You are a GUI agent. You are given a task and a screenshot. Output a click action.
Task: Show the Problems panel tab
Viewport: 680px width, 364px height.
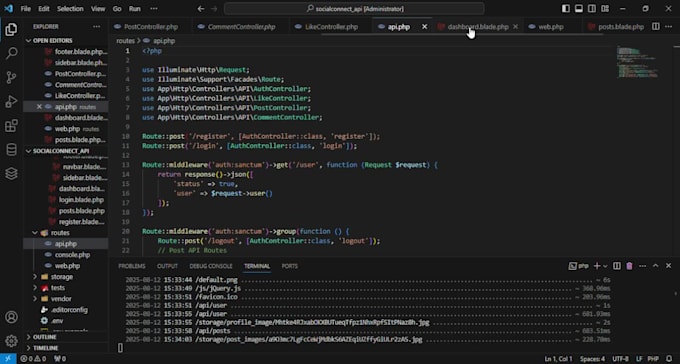click(132, 266)
